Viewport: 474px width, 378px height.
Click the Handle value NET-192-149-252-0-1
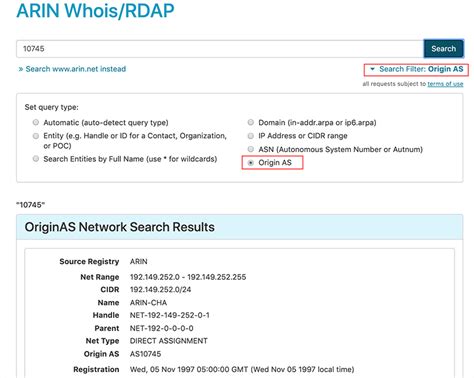click(x=170, y=315)
